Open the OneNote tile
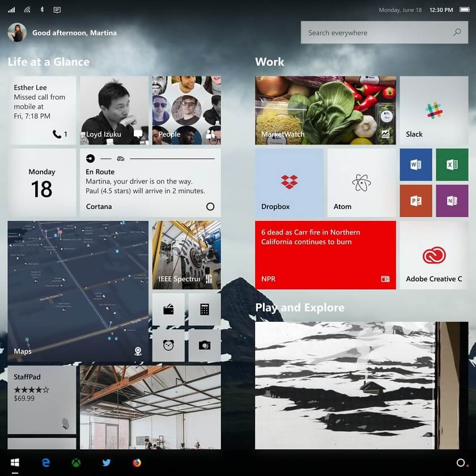 point(452,201)
